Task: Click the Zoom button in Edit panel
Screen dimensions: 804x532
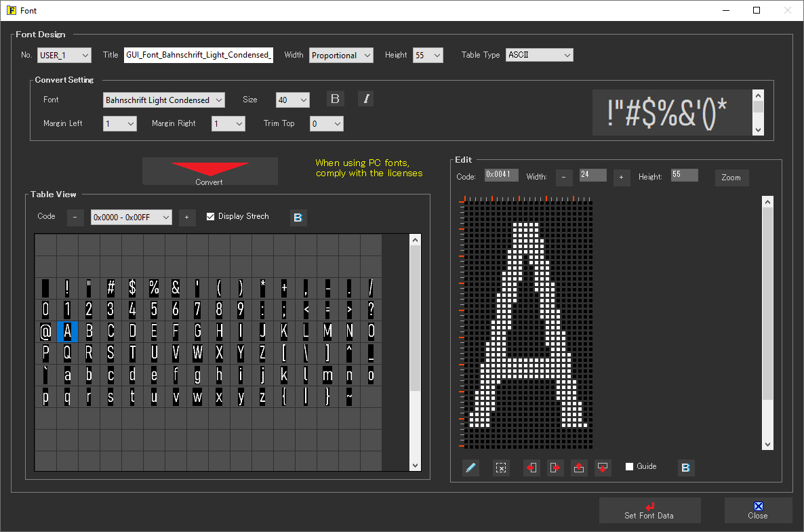Action: 731,178
